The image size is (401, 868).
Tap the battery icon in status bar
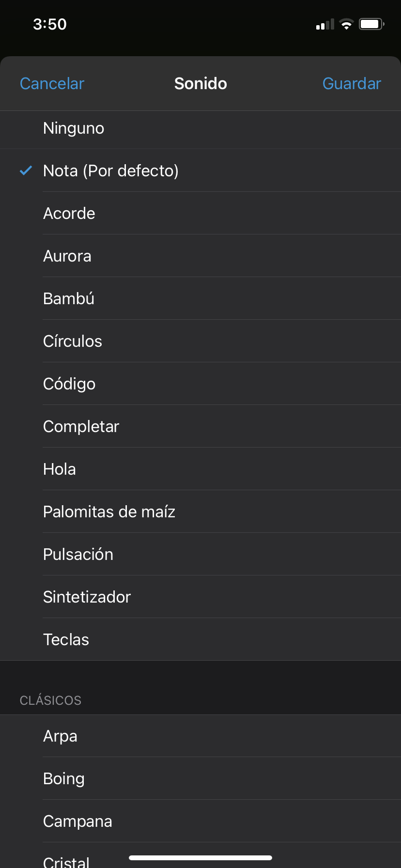371,24
